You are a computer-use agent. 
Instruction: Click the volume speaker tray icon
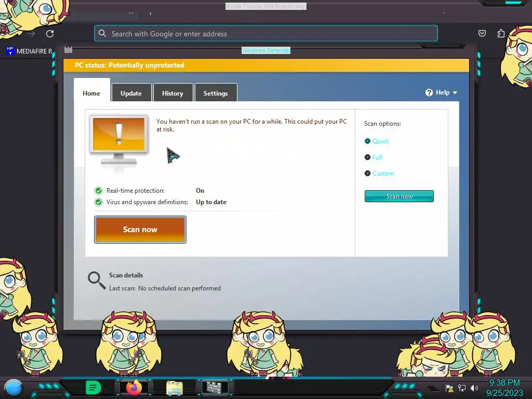(x=474, y=388)
